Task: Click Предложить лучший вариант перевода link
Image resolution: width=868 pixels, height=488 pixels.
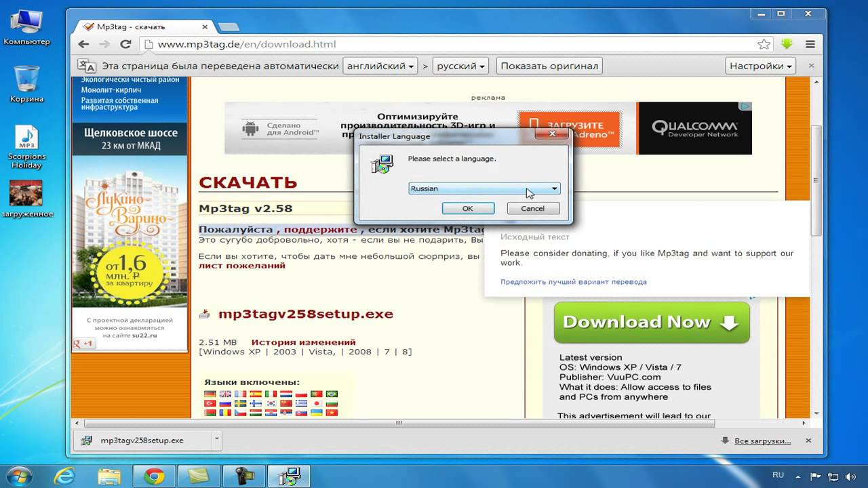Action: click(574, 281)
